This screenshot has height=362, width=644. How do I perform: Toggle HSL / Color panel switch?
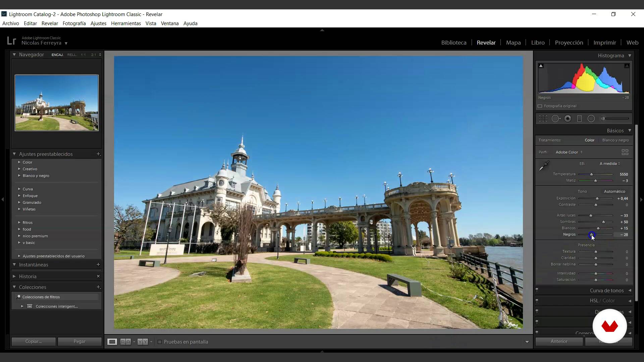(537, 301)
